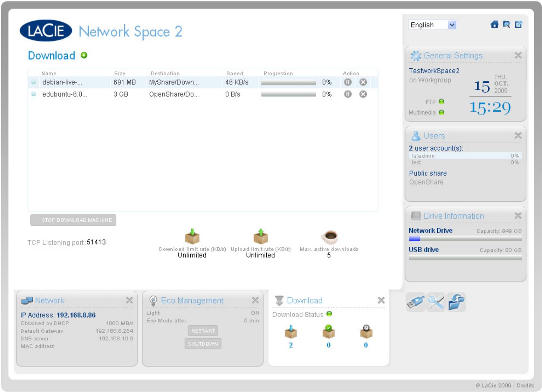Click the Eco Management lightbulb icon
The height and width of the screenshot is (392, 542).
[153, 301]
